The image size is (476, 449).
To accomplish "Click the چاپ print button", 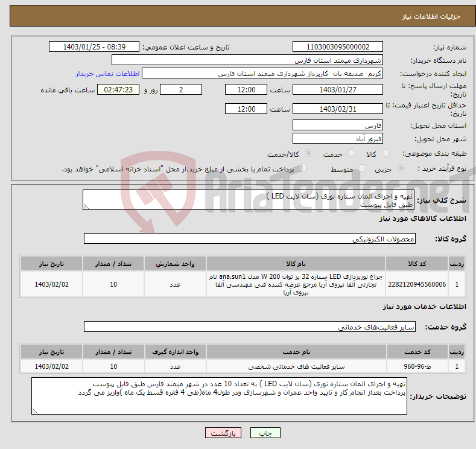I will (x=265, y=433).
